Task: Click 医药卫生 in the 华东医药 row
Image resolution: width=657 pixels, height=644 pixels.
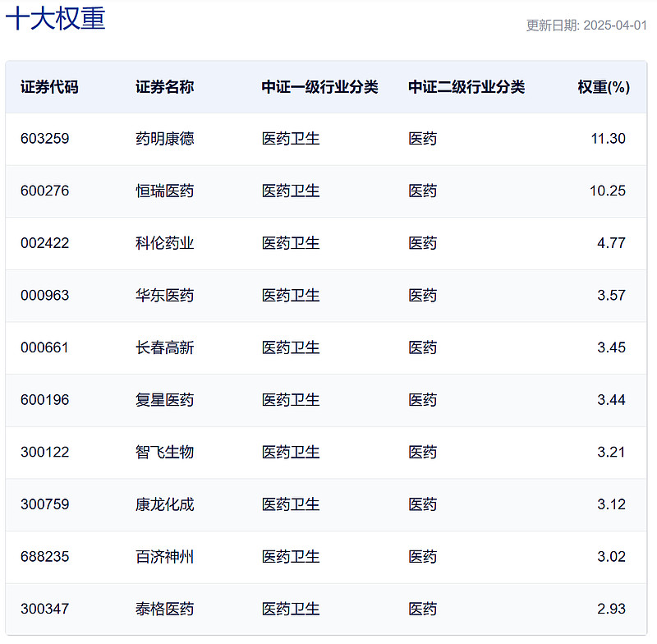Action: pos(291,296)
